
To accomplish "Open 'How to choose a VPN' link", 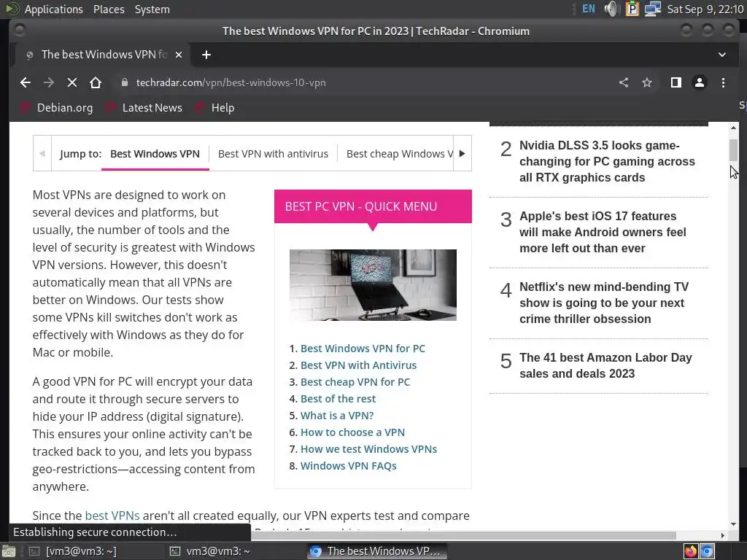I will point(352,432).
